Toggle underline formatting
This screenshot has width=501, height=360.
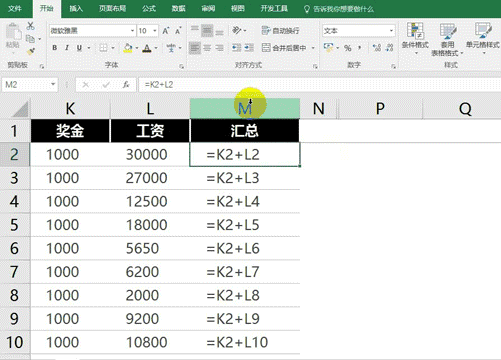79,48
